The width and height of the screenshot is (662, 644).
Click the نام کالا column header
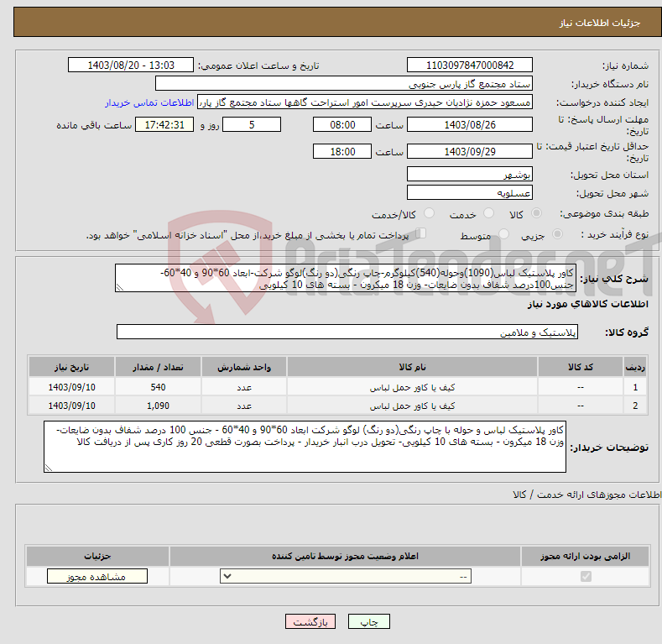coord(412,367)
